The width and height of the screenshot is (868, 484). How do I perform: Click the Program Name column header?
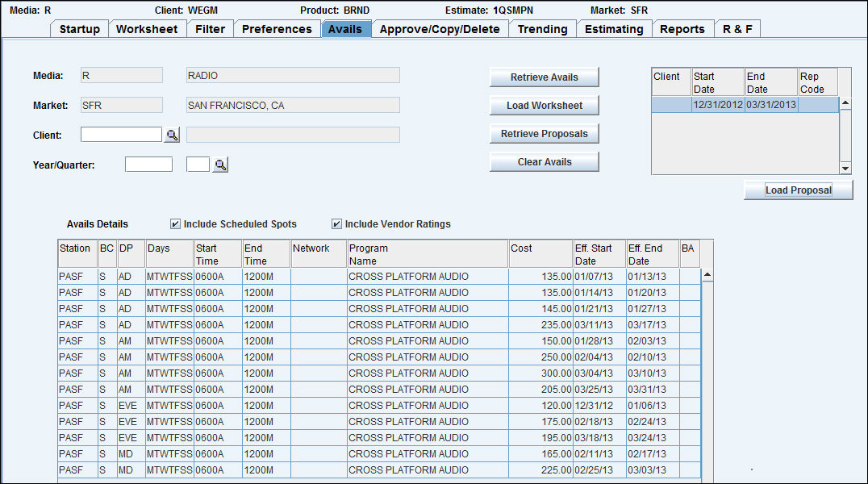[x=428, y=255]
